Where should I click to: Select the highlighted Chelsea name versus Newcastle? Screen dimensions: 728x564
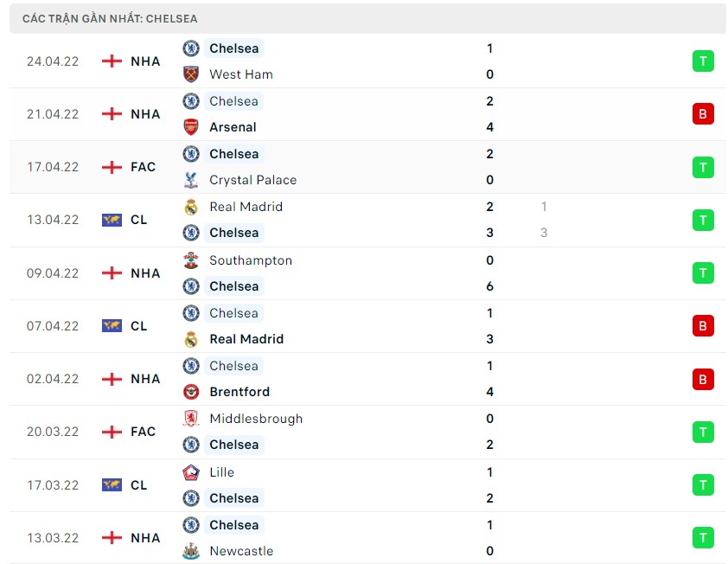[234, 525]
